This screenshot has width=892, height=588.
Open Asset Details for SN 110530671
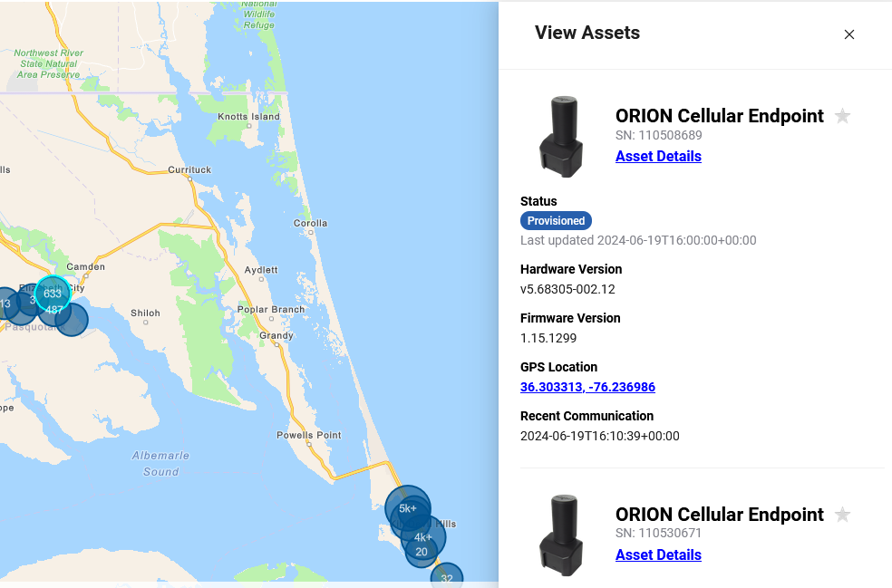(x=658, y=554)
